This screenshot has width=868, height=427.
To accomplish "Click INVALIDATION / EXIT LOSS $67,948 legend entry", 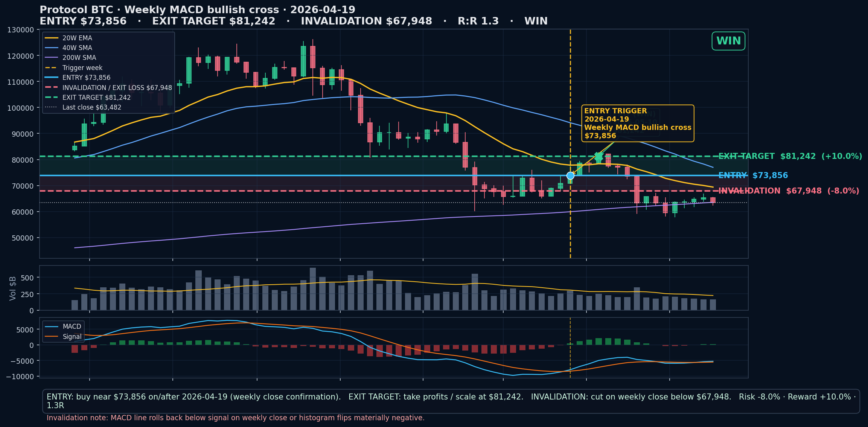I will 108,88.
